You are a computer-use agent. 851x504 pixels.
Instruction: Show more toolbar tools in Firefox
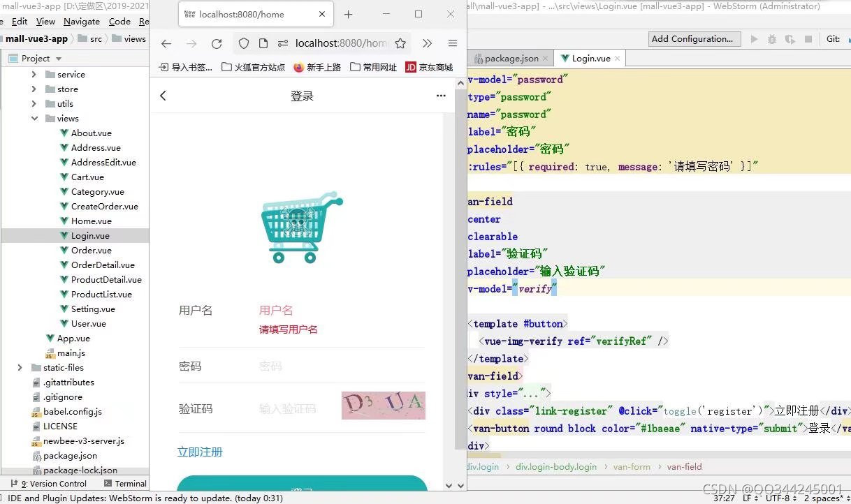(x=428, y=43)
